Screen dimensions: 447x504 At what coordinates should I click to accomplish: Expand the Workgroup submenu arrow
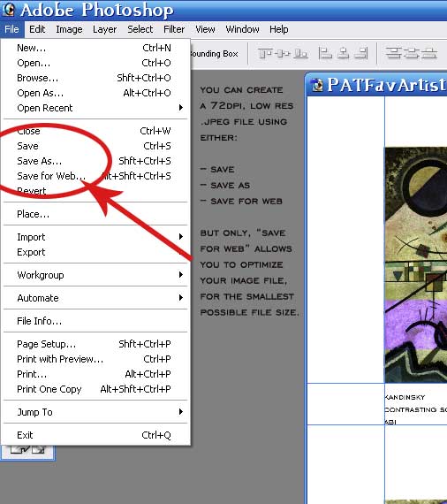pos(181,275)
